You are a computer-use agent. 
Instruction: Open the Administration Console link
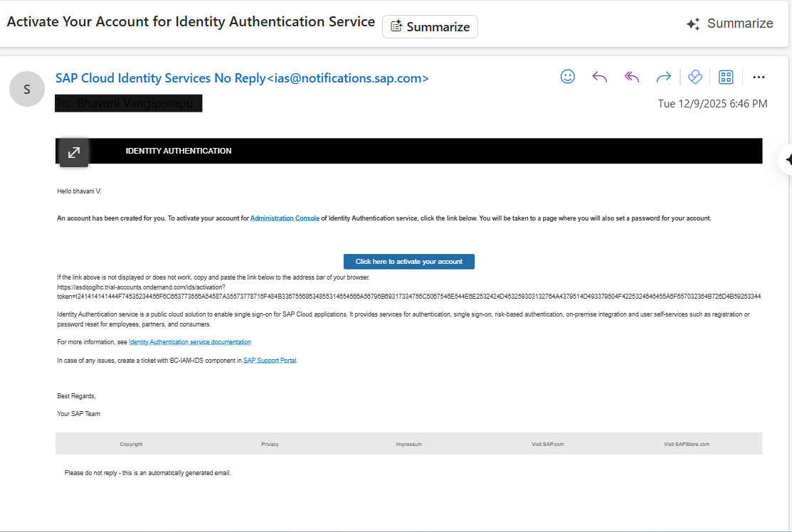click(285, 218)
